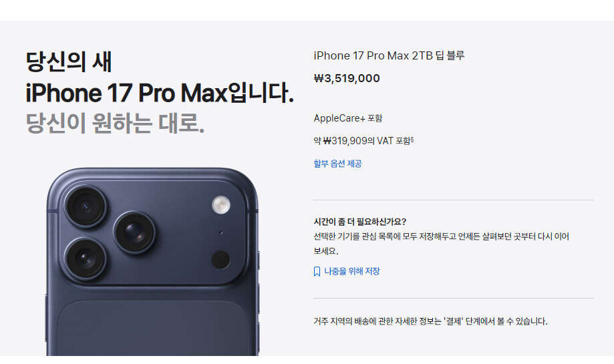
Task: Select the iPhone 17 Pro Max 2TB 딥 블루 title
Action: click(390, 55)
